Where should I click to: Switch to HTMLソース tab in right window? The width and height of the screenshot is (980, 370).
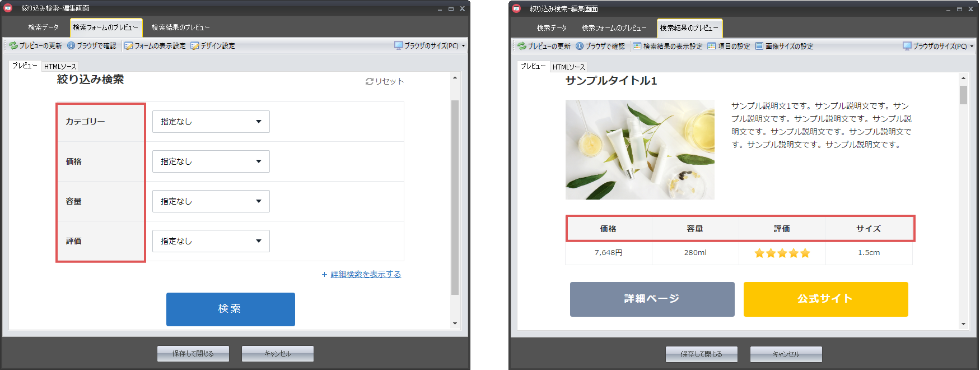tap(568, 67)
